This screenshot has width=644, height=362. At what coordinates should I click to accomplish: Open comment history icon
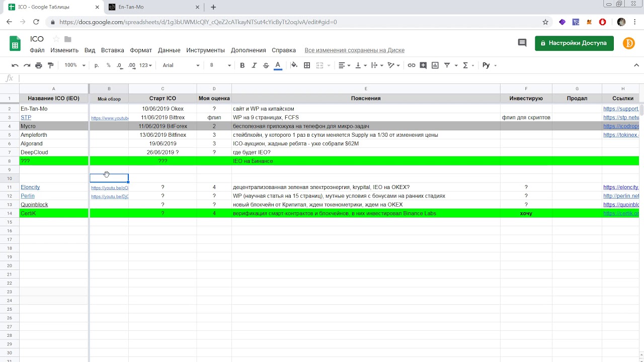coord(522,43)
